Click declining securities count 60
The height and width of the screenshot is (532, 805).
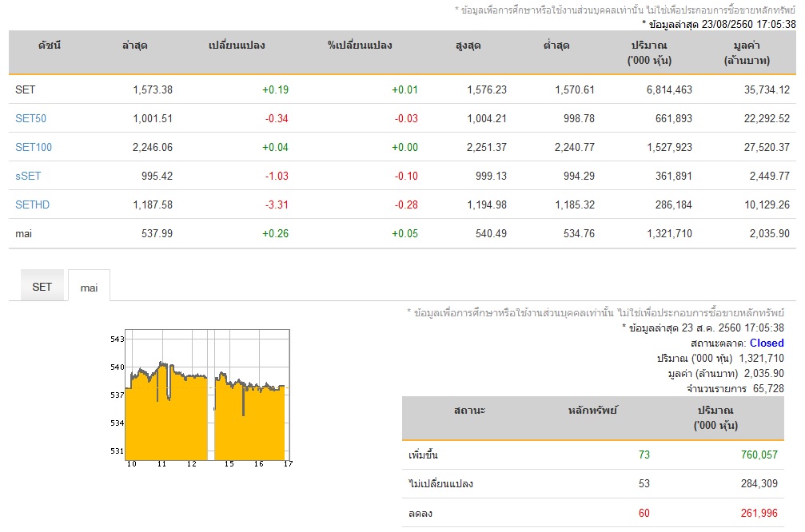(644, 513)
